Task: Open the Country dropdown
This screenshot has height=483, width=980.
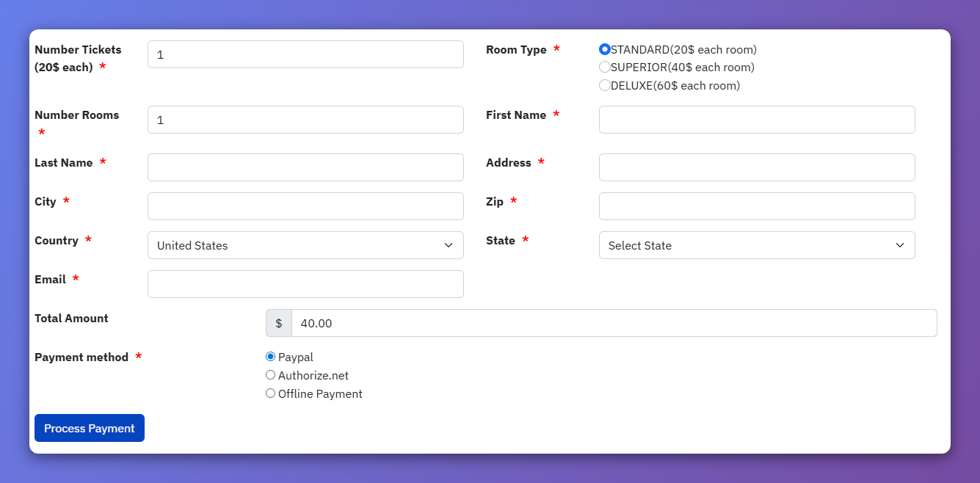Action: 305,245
